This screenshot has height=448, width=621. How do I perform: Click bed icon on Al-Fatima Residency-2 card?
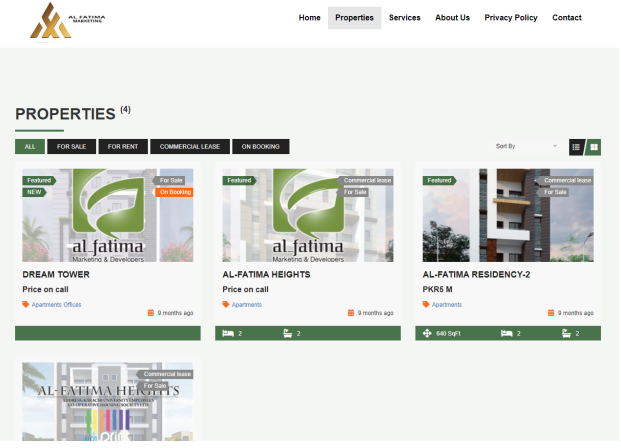(507, 334)
